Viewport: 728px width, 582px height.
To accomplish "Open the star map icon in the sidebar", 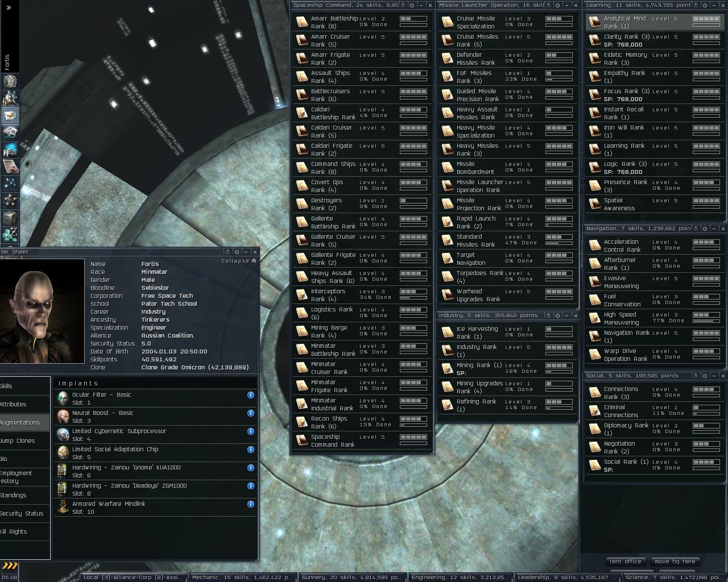I will (x=10, y=183).
